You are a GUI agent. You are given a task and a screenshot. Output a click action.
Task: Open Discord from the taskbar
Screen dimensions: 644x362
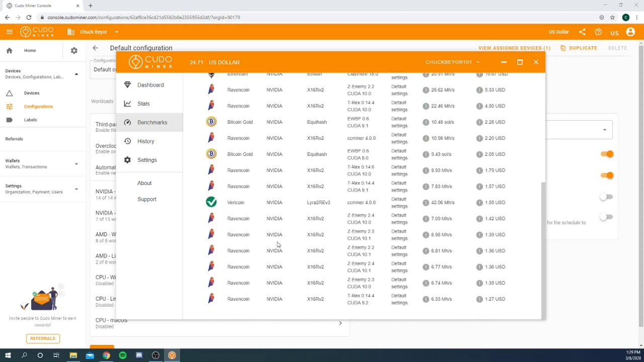pos(139,355)
